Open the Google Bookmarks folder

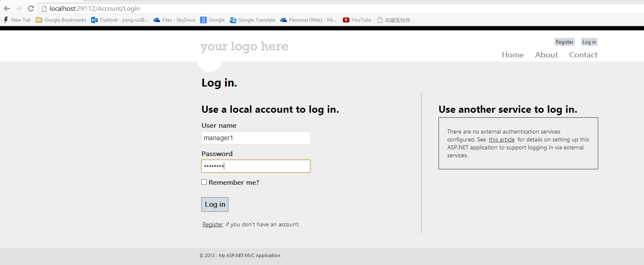click(x=61, y=20)
